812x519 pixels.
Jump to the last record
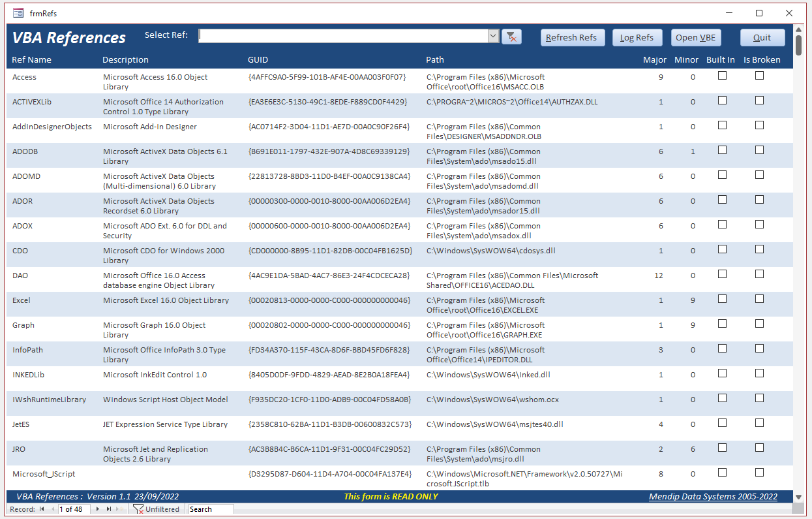108,509
